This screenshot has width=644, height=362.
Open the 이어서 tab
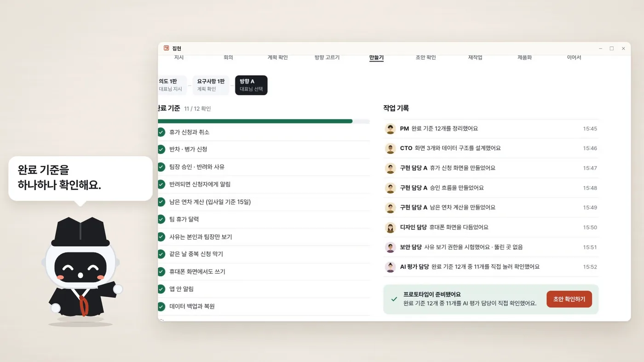coord(574,57)
